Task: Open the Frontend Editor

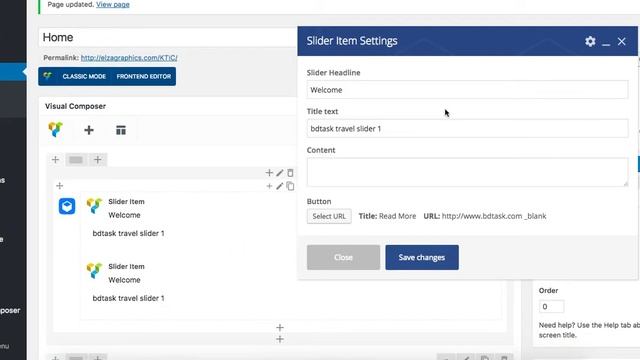Action: [144, 76]
